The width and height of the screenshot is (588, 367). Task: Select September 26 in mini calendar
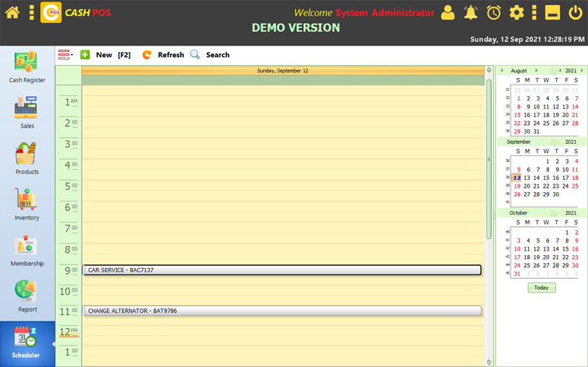(517, 194)
